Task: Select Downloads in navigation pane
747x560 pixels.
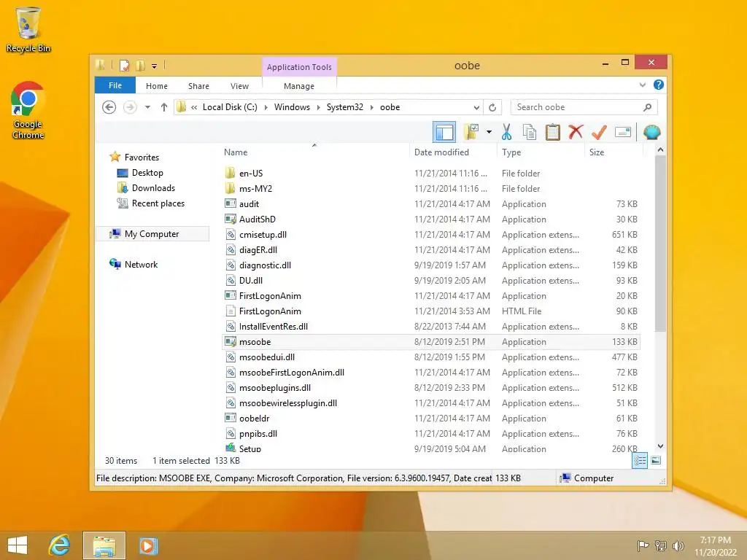Action: tap(153, 187)
